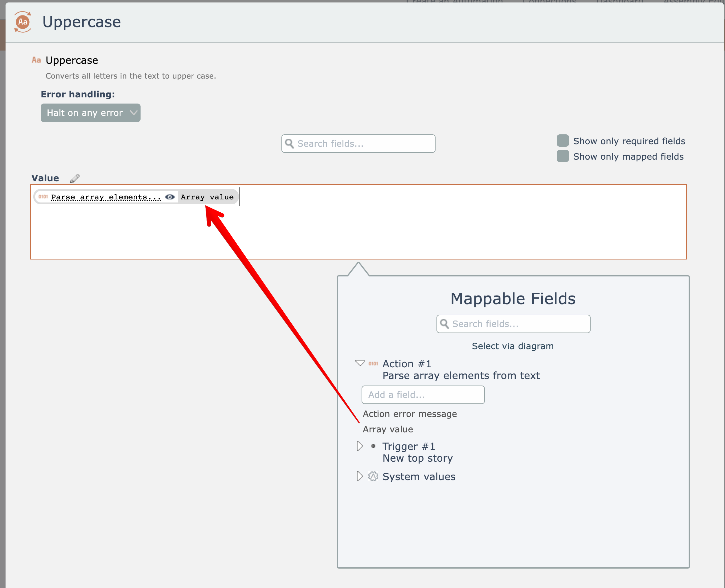The image size is (725, 588).
Task: Click the eye icon in mapped field pill
Action: [x=170, y=197]
